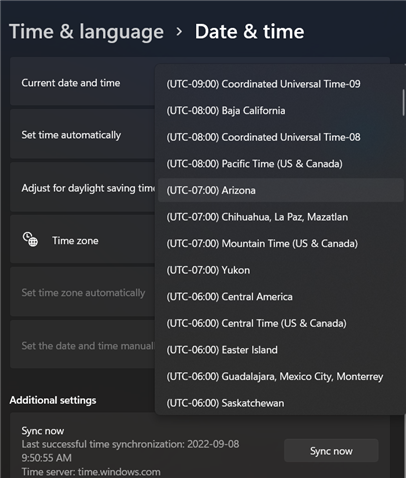Click the Time zone setting row label

[75, 241]
